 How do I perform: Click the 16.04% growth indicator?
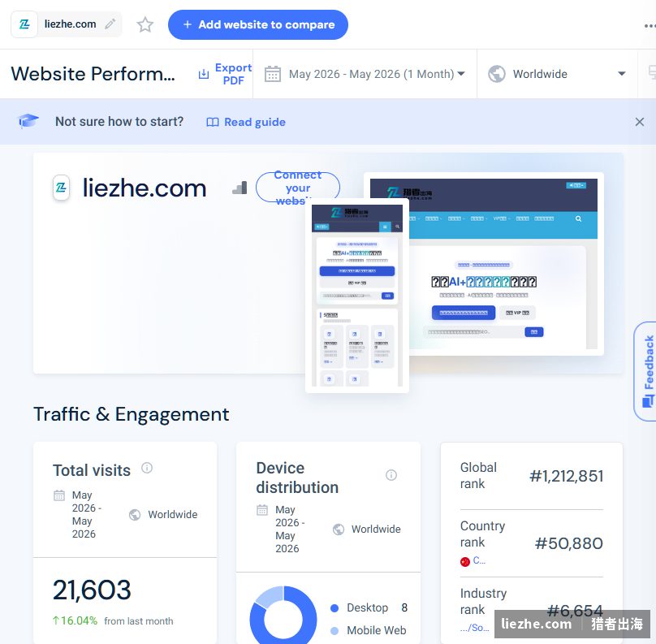click(75, 620)
